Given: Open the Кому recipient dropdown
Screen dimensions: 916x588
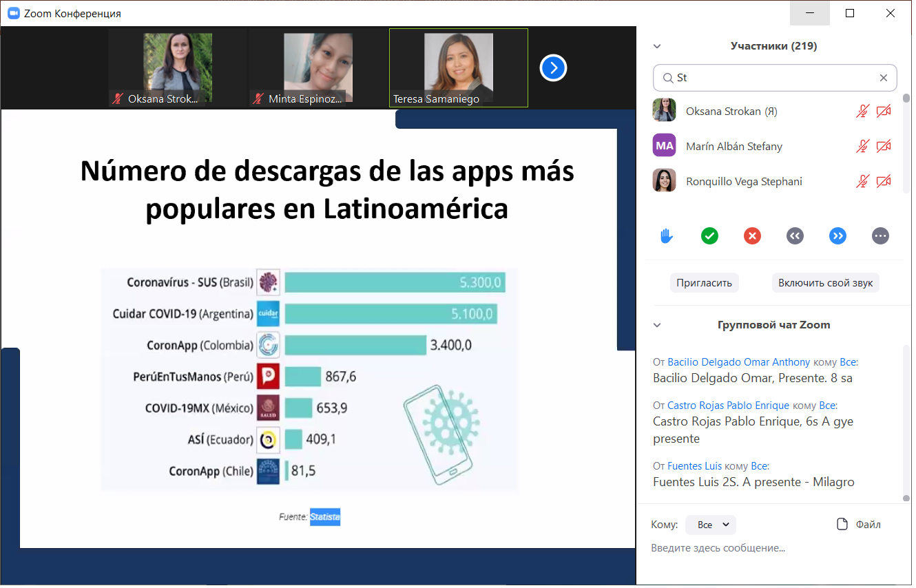Looking at the screenshot, I should 711,525.
